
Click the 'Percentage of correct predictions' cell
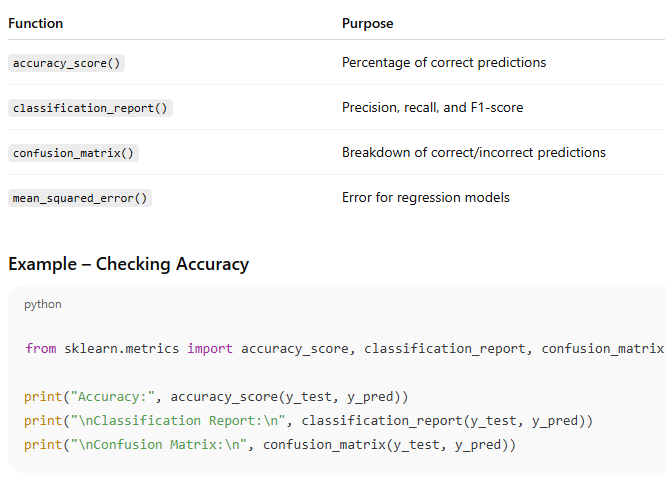[x=444, y=63]
